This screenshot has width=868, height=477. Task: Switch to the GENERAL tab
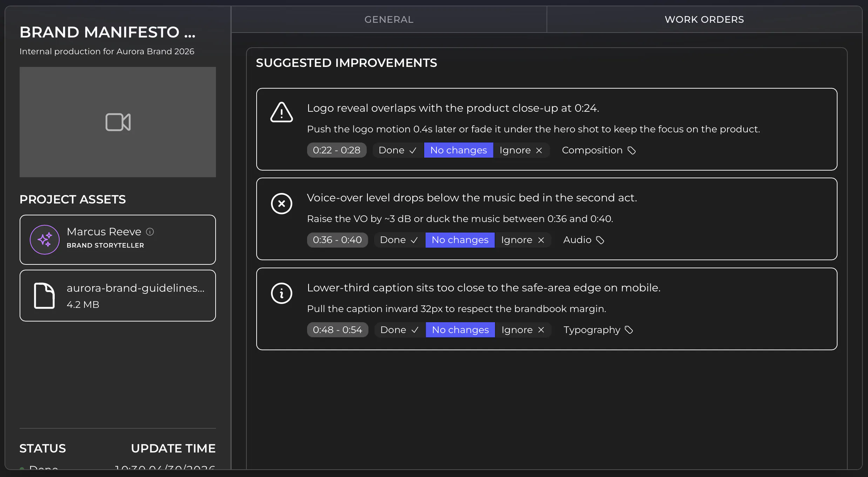[x=389, y=20]
